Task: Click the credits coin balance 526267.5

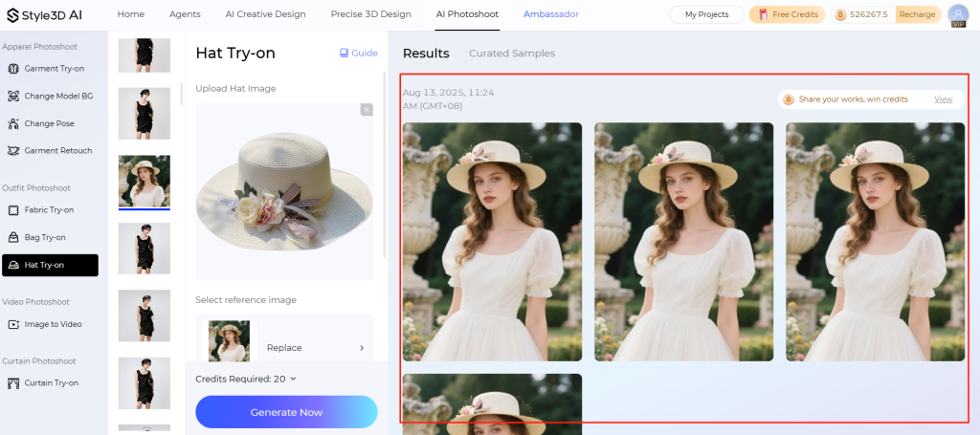Action: click(x=862, y=14)
